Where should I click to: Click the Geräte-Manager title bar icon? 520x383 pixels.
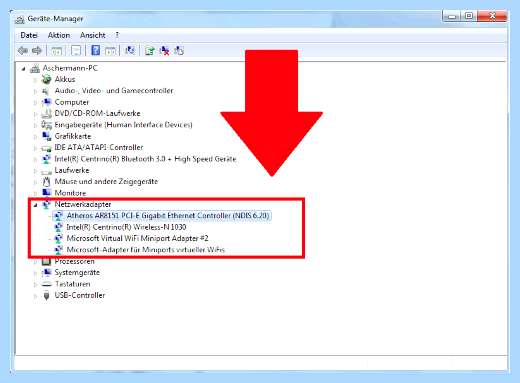click(20, 19)
